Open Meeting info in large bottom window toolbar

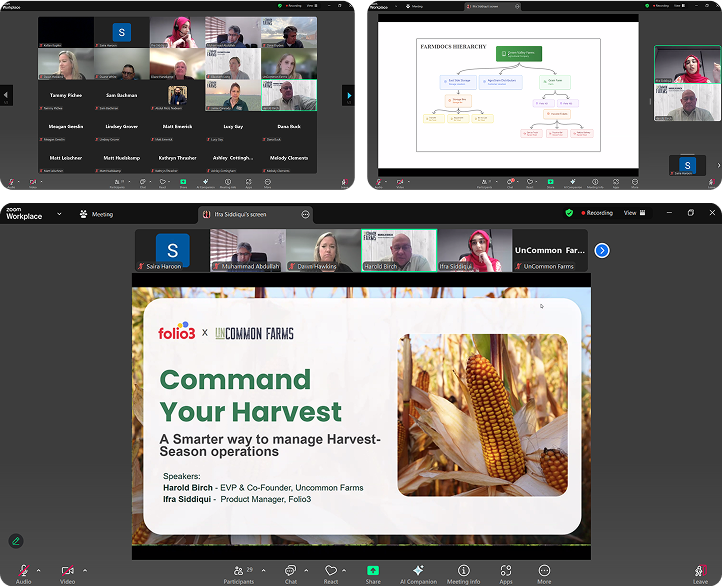[x=463, y=571]
